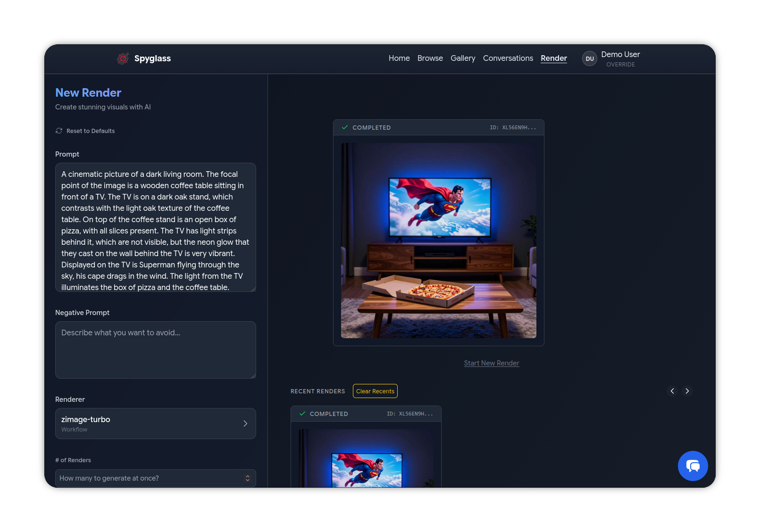The image size is (760, 532).
Task: Click the Reset to Defaults refresh icon
Action: point(59,131)
